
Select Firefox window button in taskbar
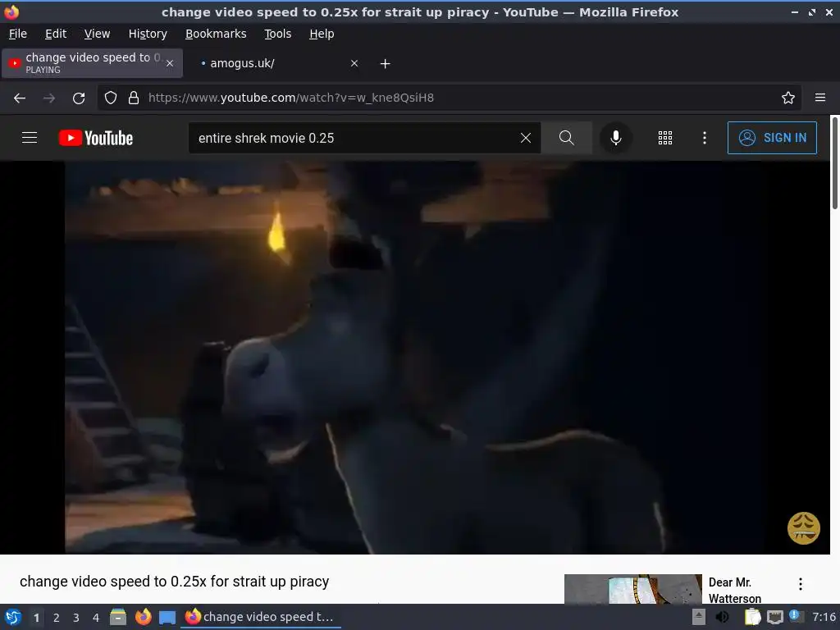click(260, 617)
